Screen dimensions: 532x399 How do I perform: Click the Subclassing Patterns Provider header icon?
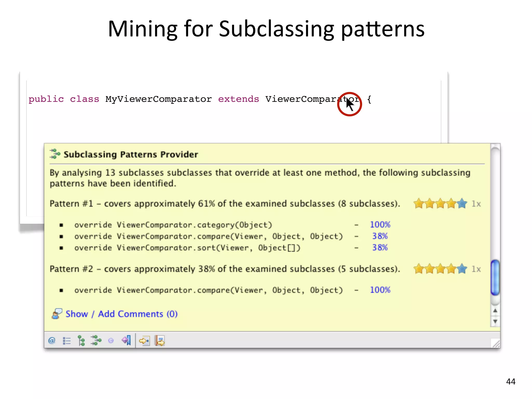(55, 154)
